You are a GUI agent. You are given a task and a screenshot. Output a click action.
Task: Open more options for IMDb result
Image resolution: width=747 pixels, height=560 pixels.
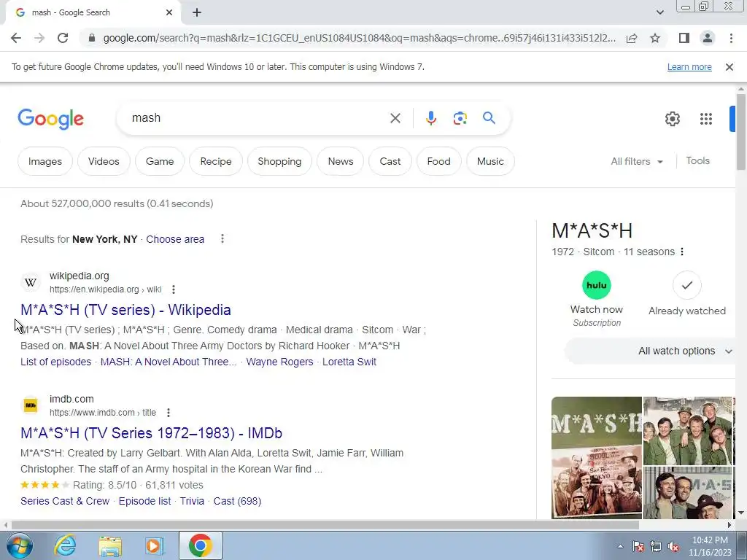[x=169, y=413]
